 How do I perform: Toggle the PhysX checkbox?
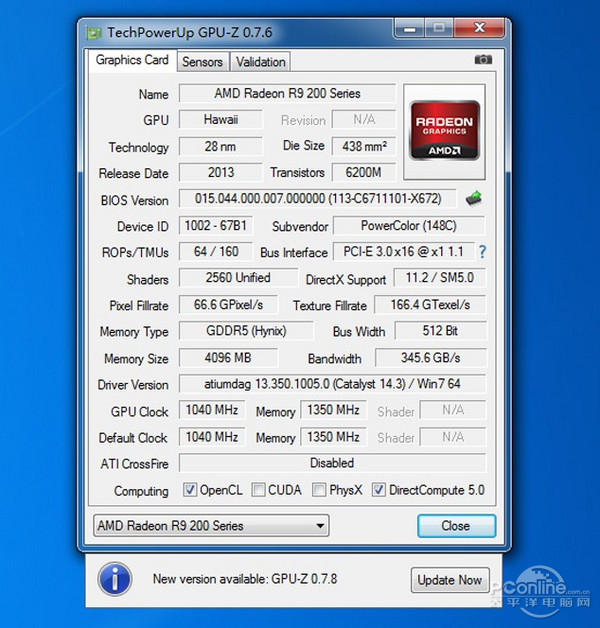(x=319, y=490)
